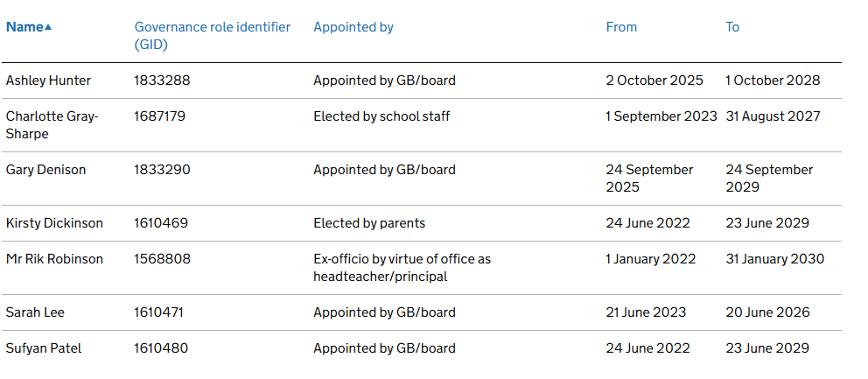Select the Sufyan Patel name cell
The image size is (868, 379).
click(44, 348)
